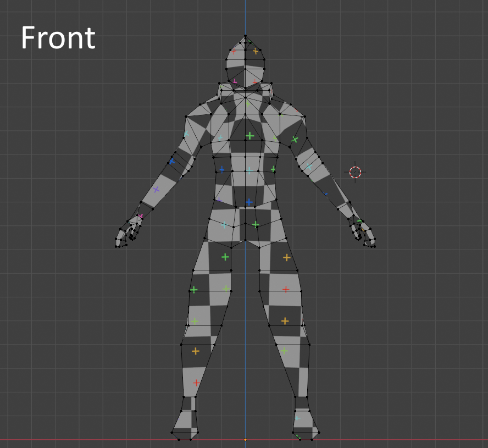488x448 pixels.
Task: Select the topmost vertex of the head
Action: click(x=245, y=36)
